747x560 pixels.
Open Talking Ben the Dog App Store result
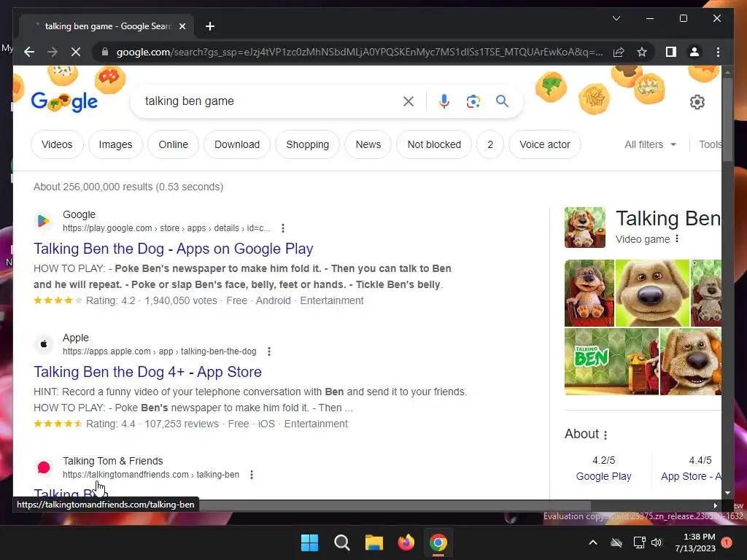coord(147,372)
